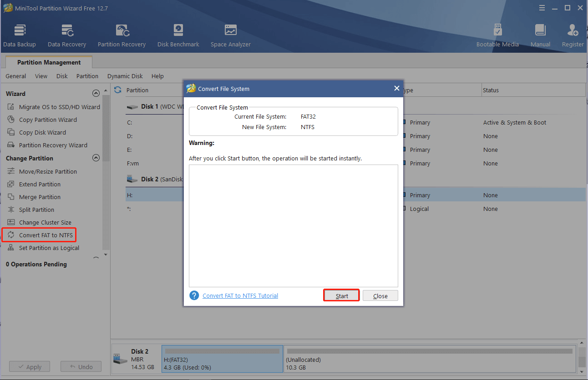Click "0 Operations Pending" label
Viewport: 588px width, 380px height.
coord(36,264)
